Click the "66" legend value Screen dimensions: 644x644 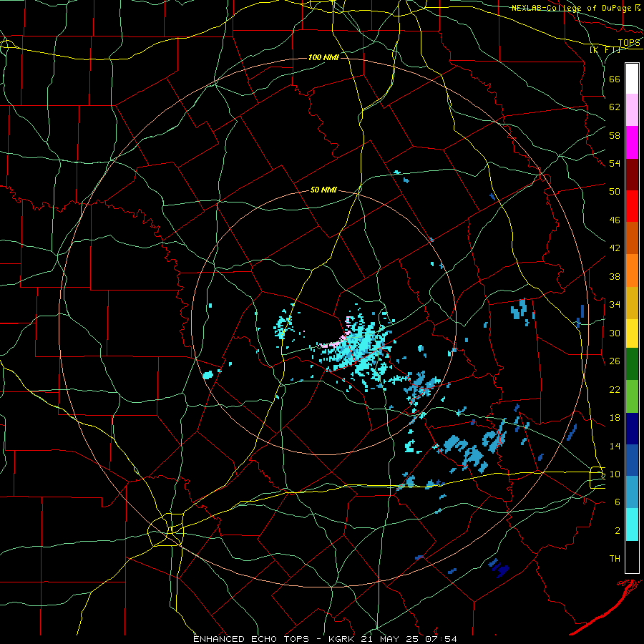[x=615, y=79]
